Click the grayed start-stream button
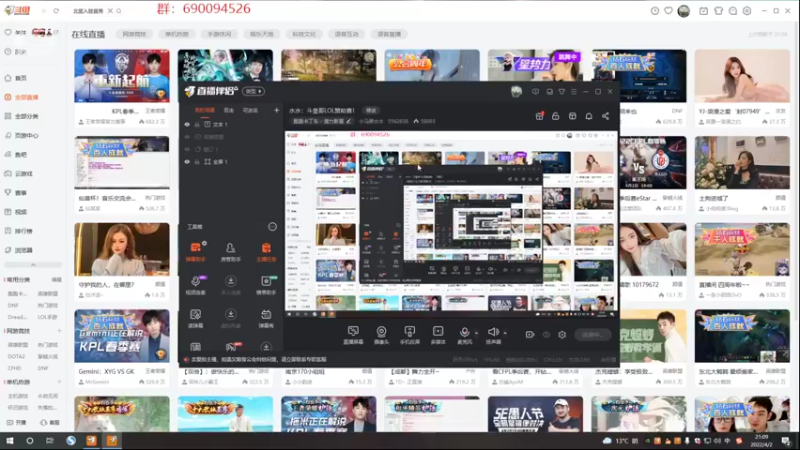Screen dimensions: 800x450 pyautogui.click(x=592, y=335)
